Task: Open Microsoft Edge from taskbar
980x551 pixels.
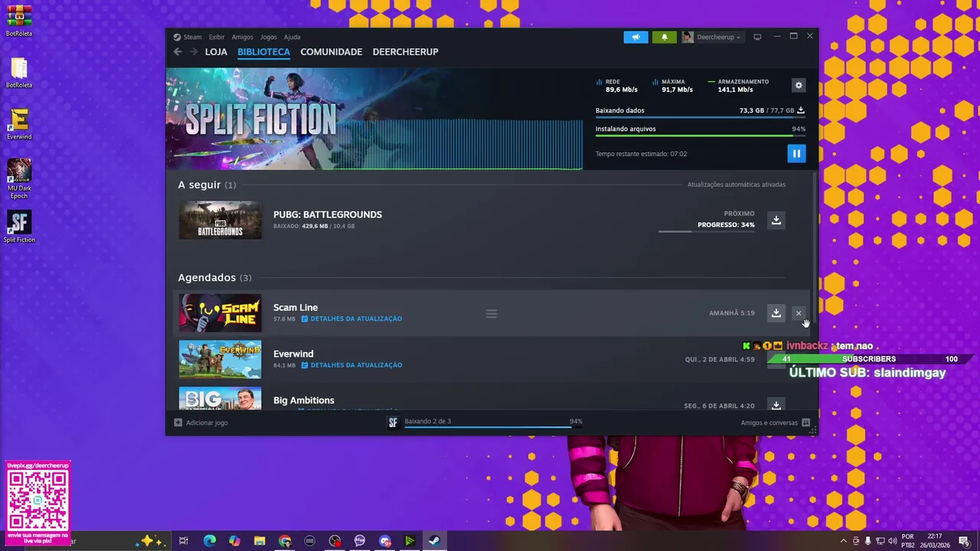Action: pos(209,541)
